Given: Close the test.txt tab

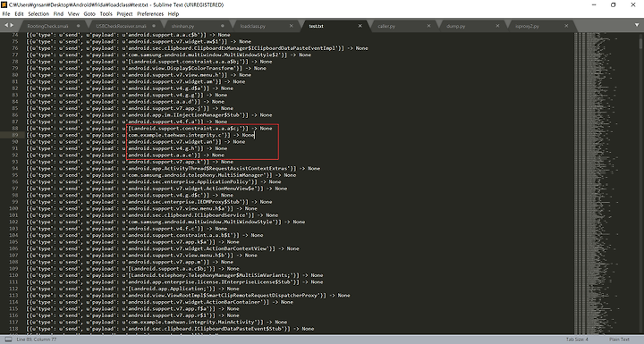Looking at the screenshot, I should 360,26.
